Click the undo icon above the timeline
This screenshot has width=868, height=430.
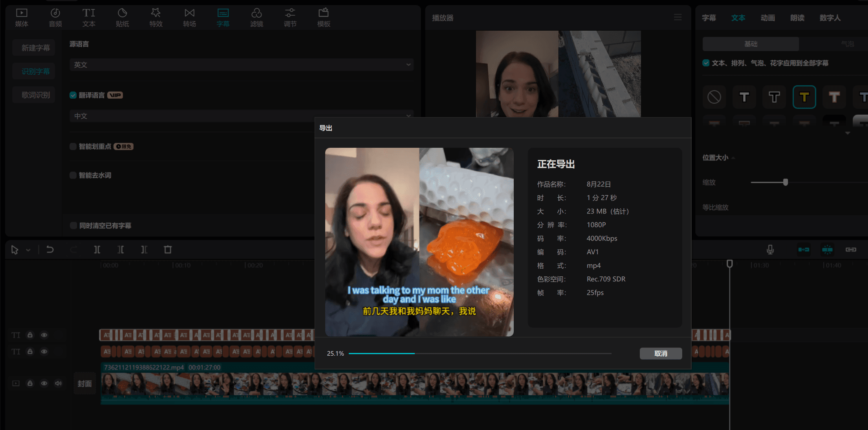coord(50,250)
